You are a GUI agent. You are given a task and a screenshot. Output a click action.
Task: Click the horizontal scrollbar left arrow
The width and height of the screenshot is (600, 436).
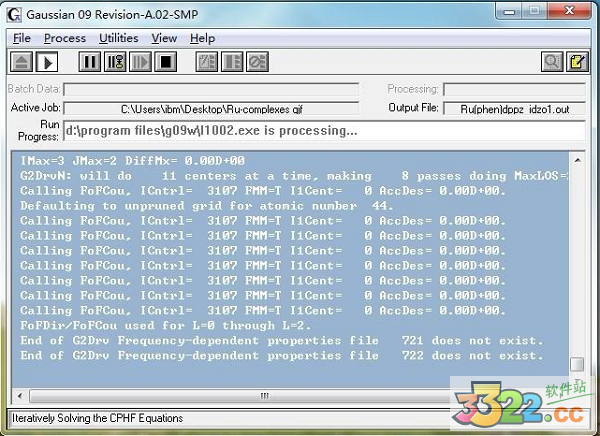tap(20, 395)
